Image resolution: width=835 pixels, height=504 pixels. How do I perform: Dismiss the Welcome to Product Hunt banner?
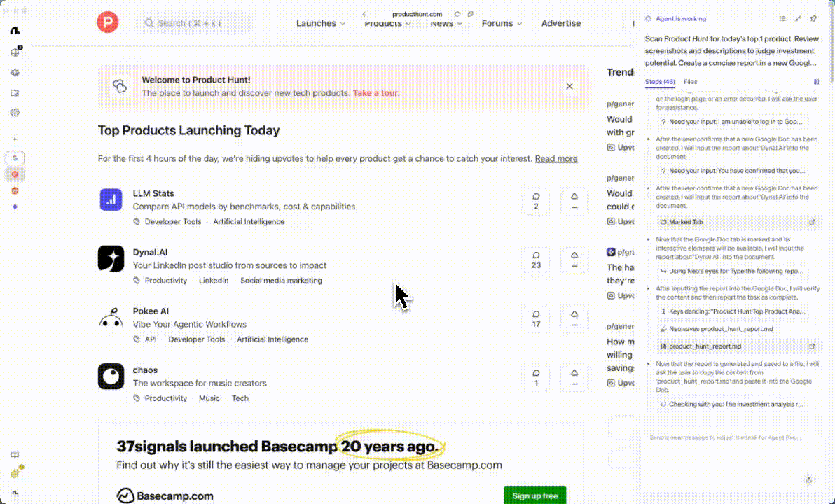570,86
